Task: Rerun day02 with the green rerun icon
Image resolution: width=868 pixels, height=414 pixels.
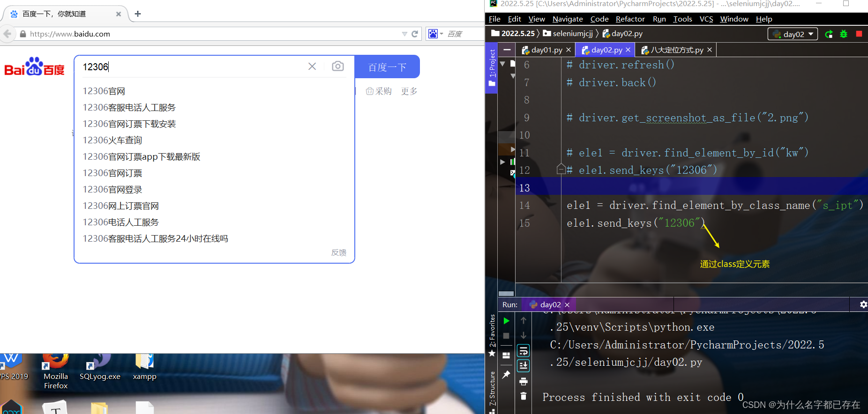Action: tap(829, 34)
